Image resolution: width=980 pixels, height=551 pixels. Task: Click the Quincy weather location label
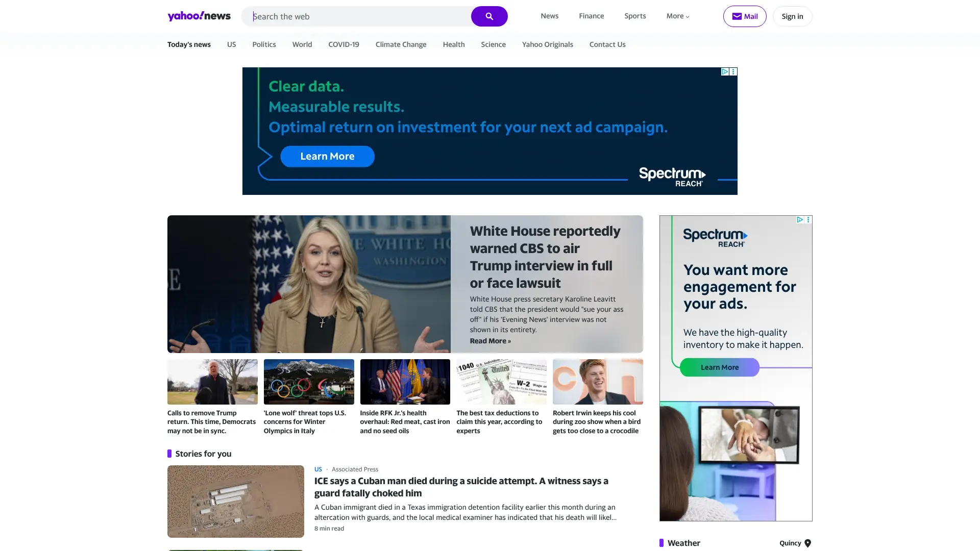point(790,543)
